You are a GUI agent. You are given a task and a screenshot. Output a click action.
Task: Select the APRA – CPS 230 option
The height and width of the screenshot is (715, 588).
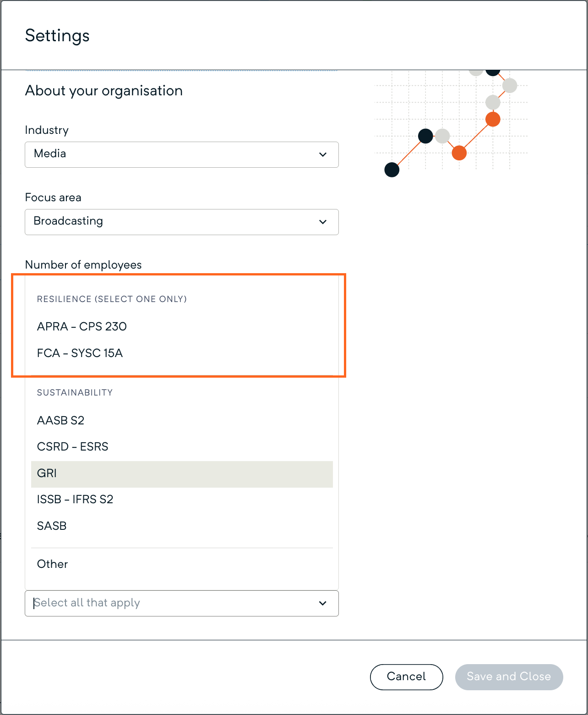click(x=82, y=326)
